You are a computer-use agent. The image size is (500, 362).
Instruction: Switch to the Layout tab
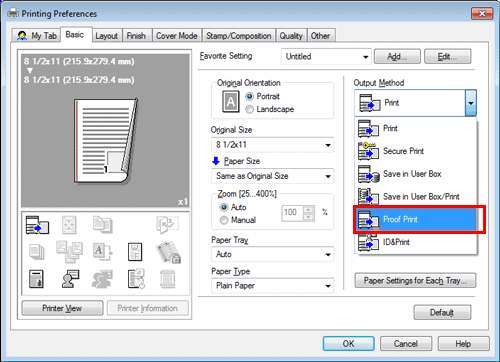(107, 36)
